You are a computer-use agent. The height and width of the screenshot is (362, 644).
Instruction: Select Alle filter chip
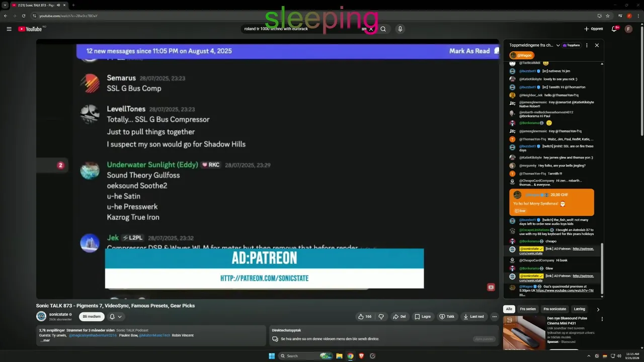509,309
